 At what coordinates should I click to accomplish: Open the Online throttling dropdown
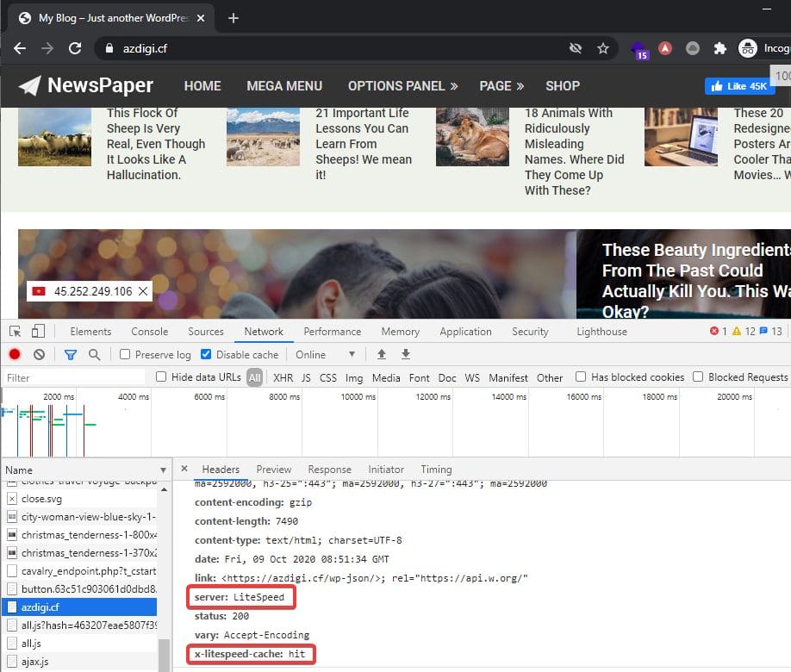[x=326, y=354]
